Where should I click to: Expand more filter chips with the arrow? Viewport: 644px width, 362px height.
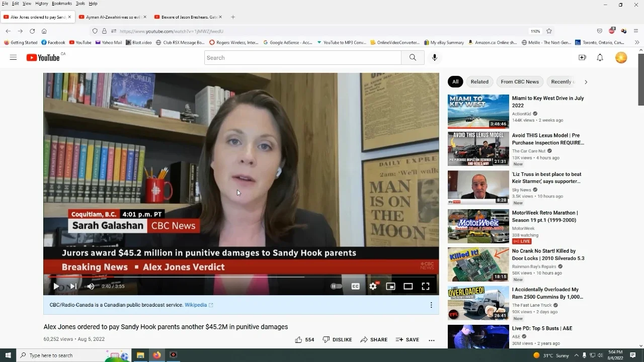pos(586,81)
